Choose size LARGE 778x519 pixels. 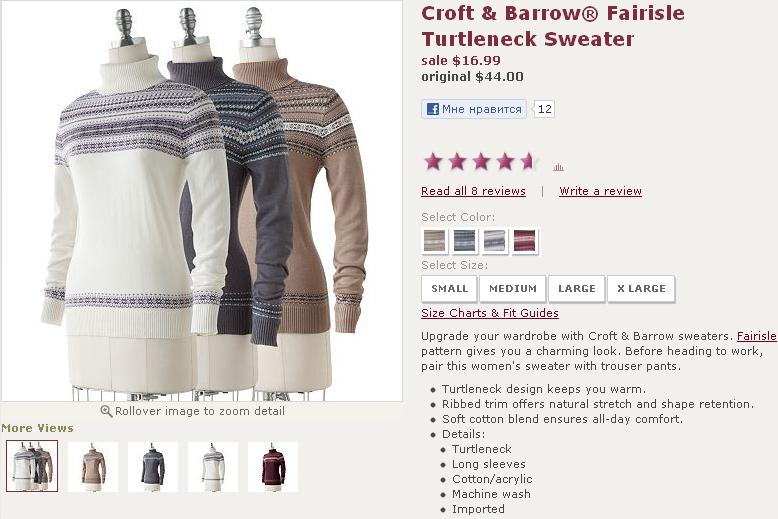[577, 289]
